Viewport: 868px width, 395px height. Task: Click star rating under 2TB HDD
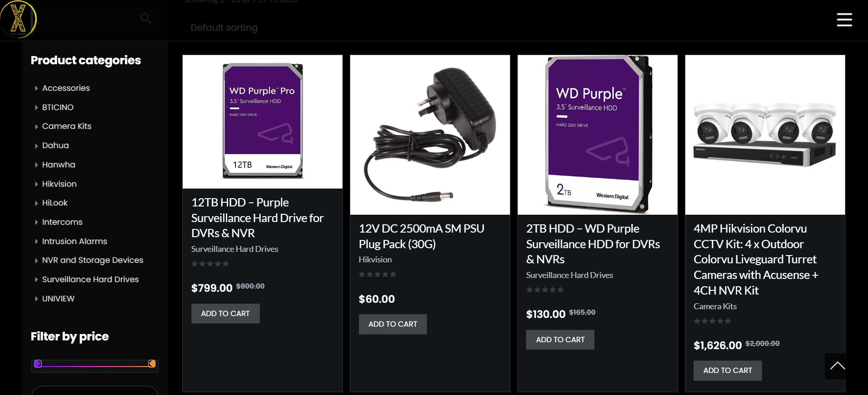pos(545,290)
